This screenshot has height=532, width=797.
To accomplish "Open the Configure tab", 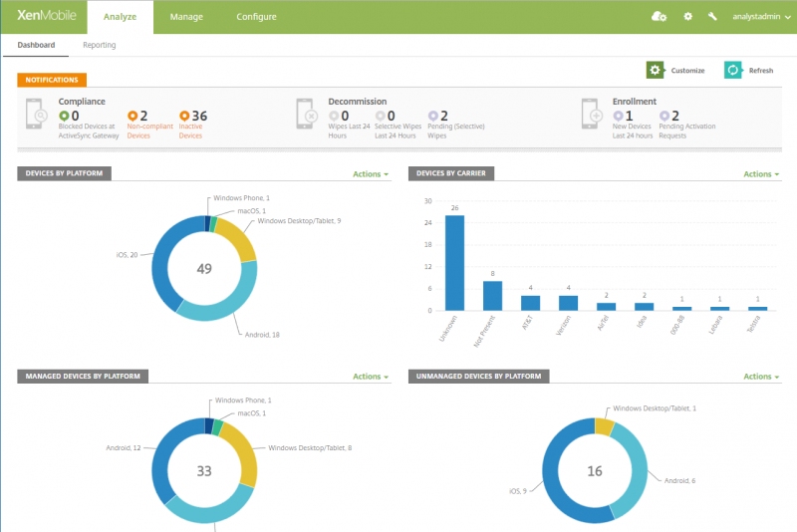I will (x=256, y=17).
